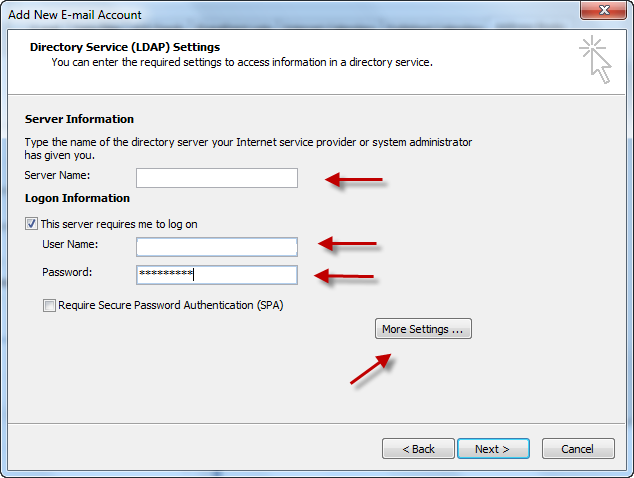The width and height of the screenshot is (634, 478).
Task: Click the red arrow beside User Name field
Action: click(347, 243)
